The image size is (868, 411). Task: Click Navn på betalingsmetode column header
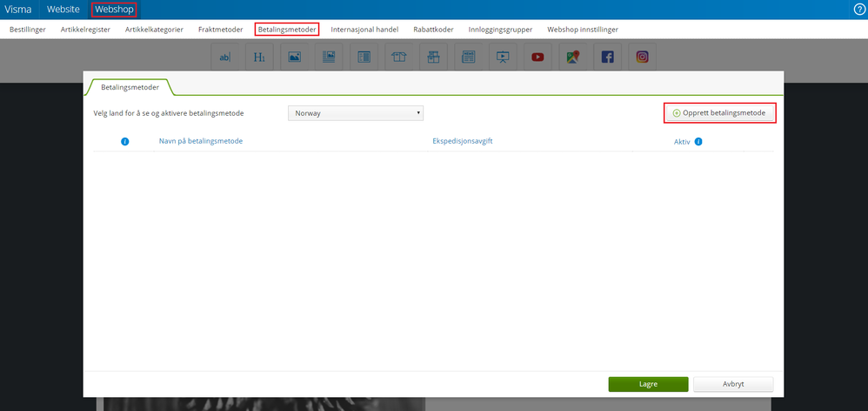201,141
